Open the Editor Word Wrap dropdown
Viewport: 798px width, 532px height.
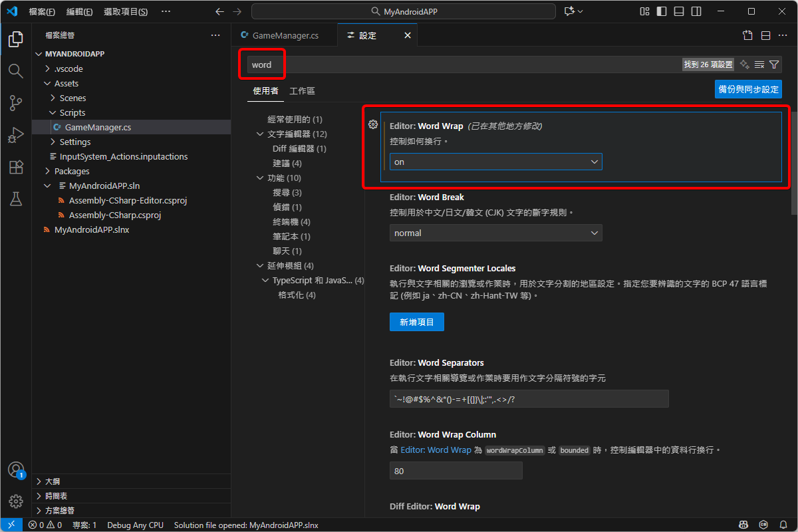495,162
